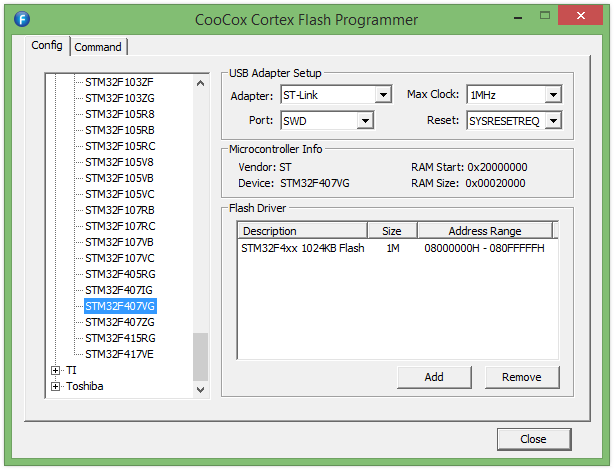Click the 08000000H - 080FFFFFH address range cell
This screenshot has width=614, height=470.
484,248
